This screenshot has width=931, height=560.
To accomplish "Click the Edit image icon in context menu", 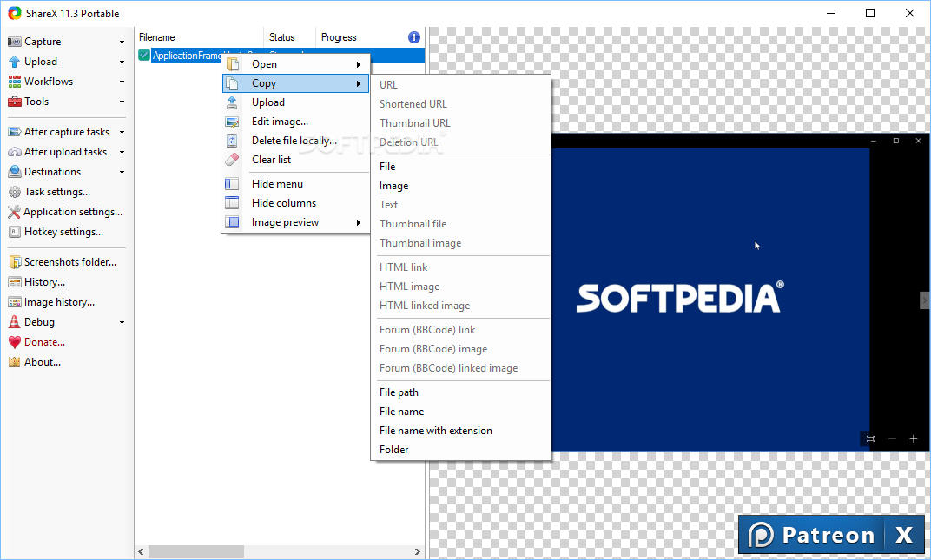I will [x=232, y=122].
